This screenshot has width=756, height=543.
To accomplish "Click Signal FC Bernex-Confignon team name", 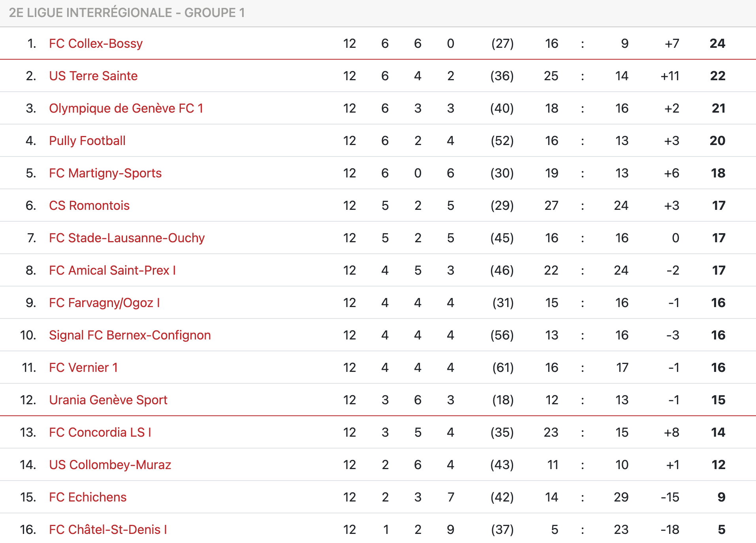I will pyautogui.click(x=130, y=335).
